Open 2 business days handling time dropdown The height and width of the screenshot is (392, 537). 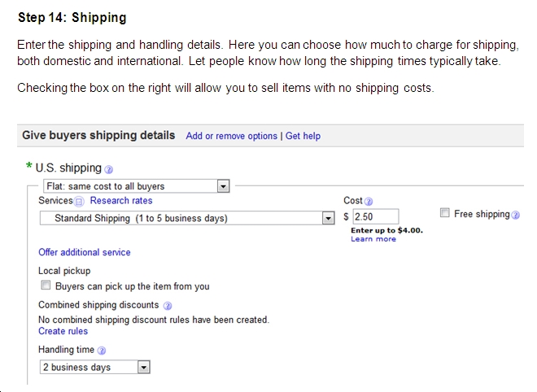(95, 368)
